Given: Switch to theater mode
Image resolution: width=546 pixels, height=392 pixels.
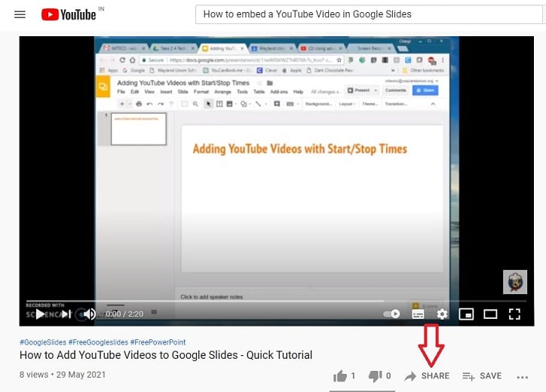Looking at the screenshot, I should click(x=490, y=314).
